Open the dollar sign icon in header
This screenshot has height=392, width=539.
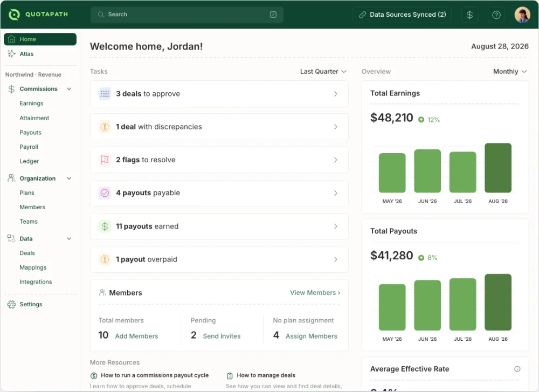[x=469, y=15]
